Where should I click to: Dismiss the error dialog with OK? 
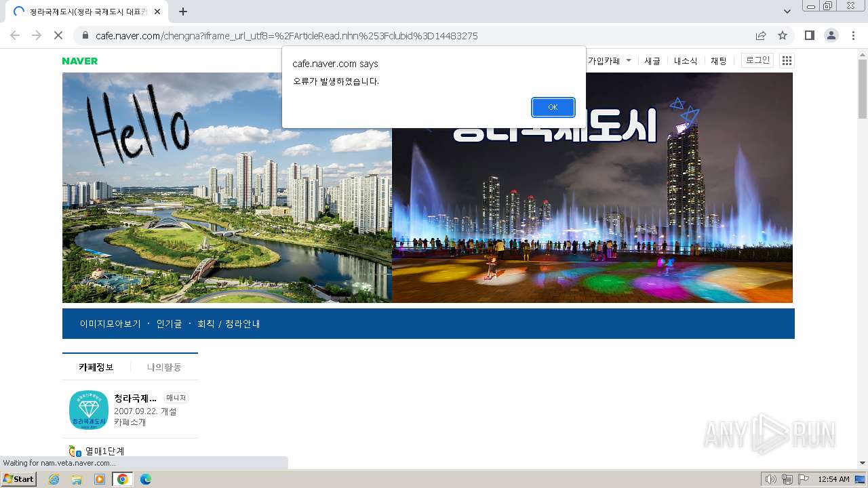[553, 107]
